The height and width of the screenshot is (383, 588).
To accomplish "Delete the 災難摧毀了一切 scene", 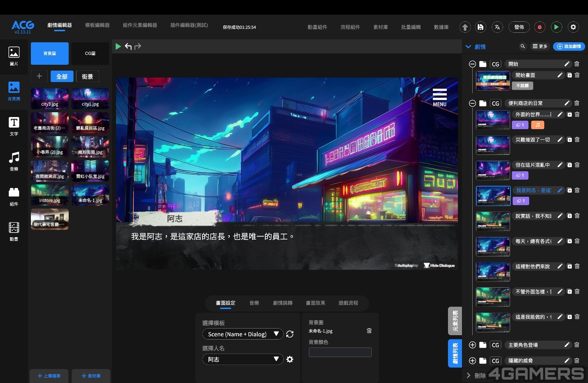I will click(577, 140).
